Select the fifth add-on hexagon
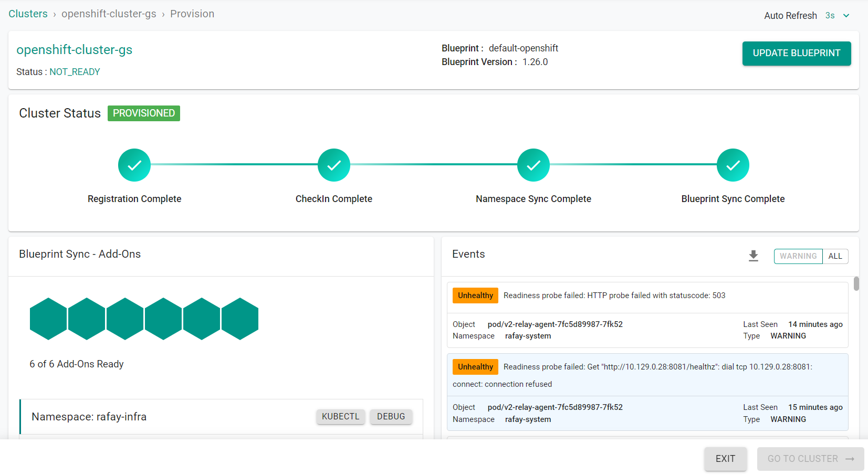 click(202, 319)
